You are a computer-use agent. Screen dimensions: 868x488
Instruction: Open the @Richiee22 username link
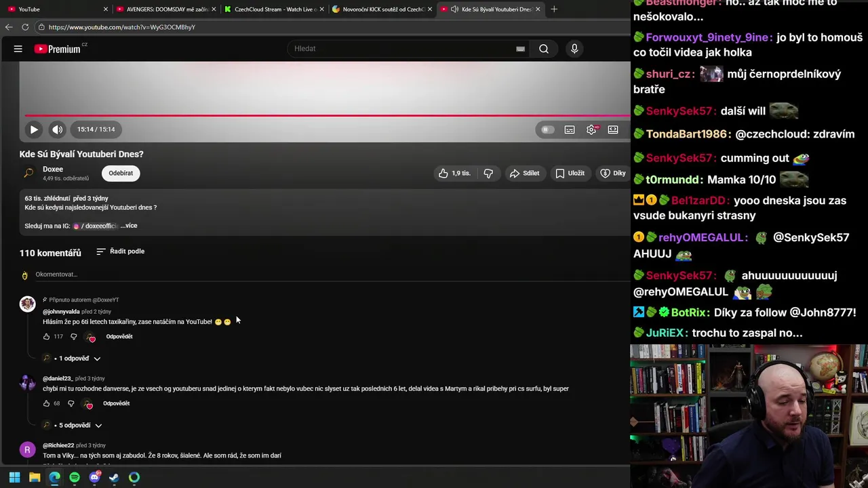coord(58,446)
